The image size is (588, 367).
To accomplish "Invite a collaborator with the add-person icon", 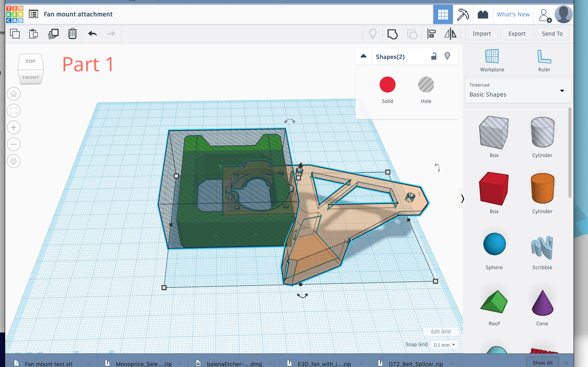I will 545,15.
